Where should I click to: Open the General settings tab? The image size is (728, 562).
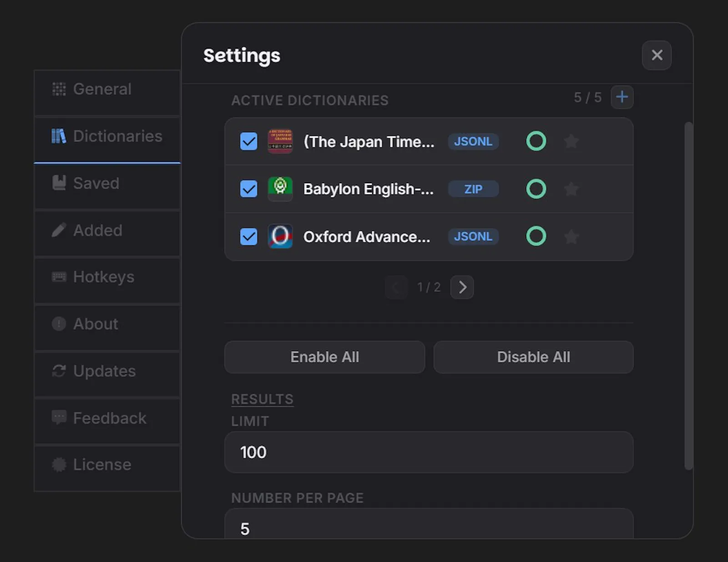pos(107,93)
